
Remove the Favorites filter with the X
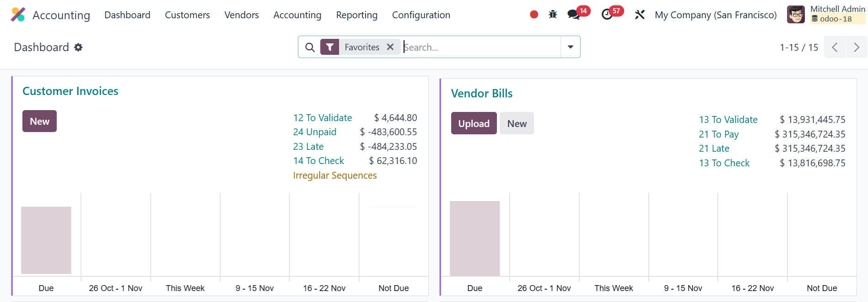coord(390,47)
